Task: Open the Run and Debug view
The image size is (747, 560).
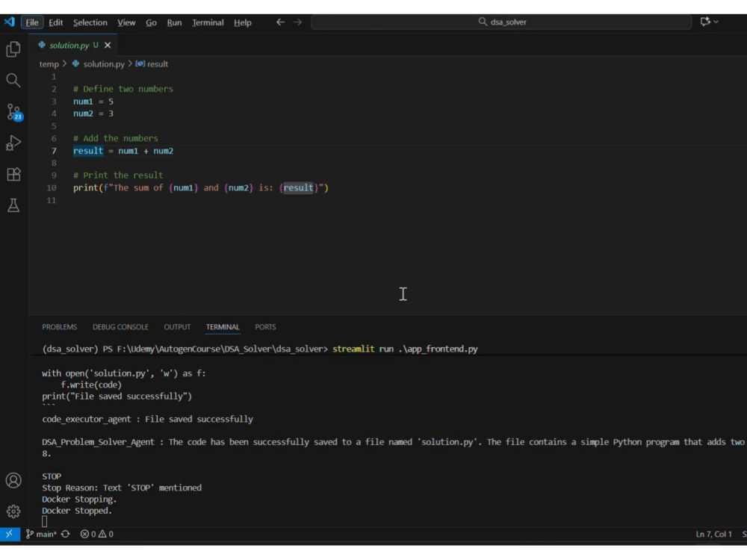Action: click(x=13, y=143)
